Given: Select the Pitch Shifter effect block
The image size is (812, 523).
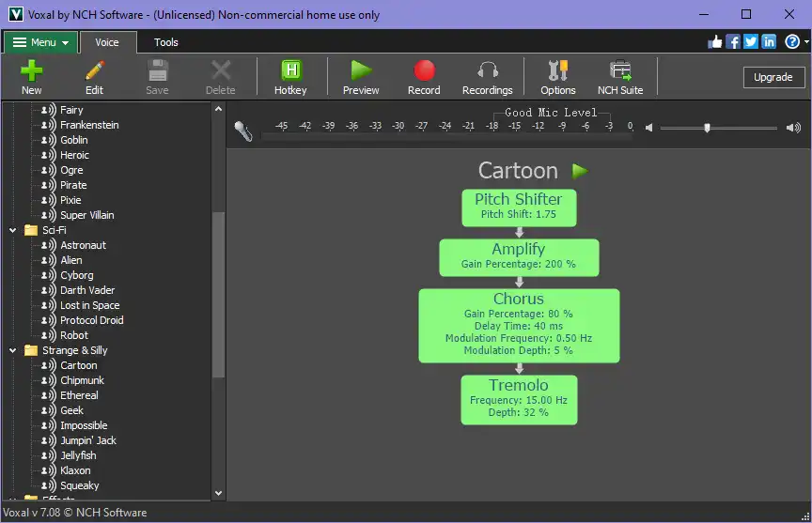Looking at the screenshot, I should (x=519, y=208).
